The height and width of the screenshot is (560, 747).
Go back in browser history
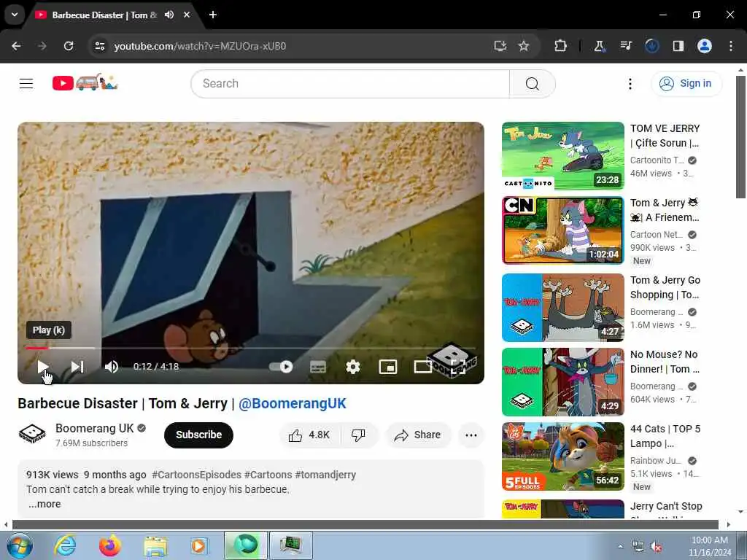click(16, 46)
